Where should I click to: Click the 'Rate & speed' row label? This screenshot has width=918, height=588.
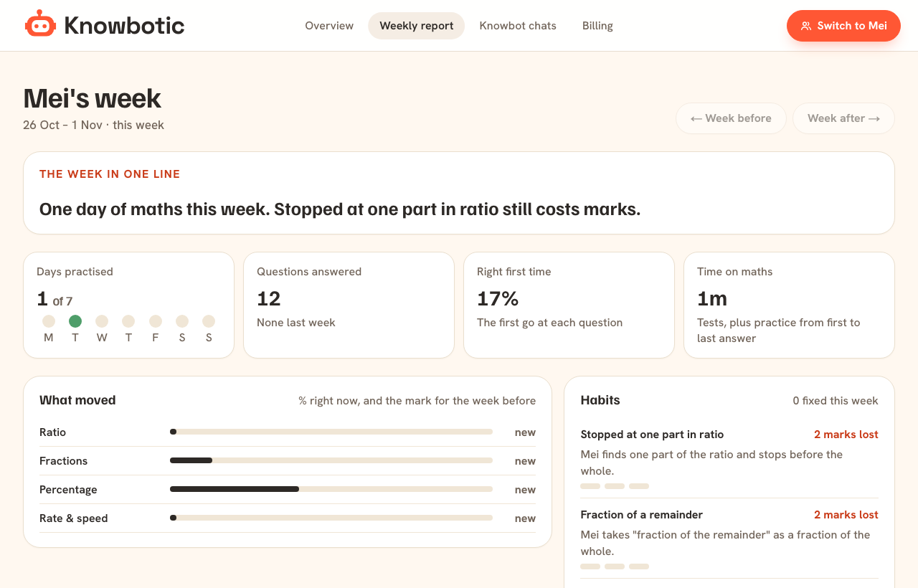click(x=74, y=518)
